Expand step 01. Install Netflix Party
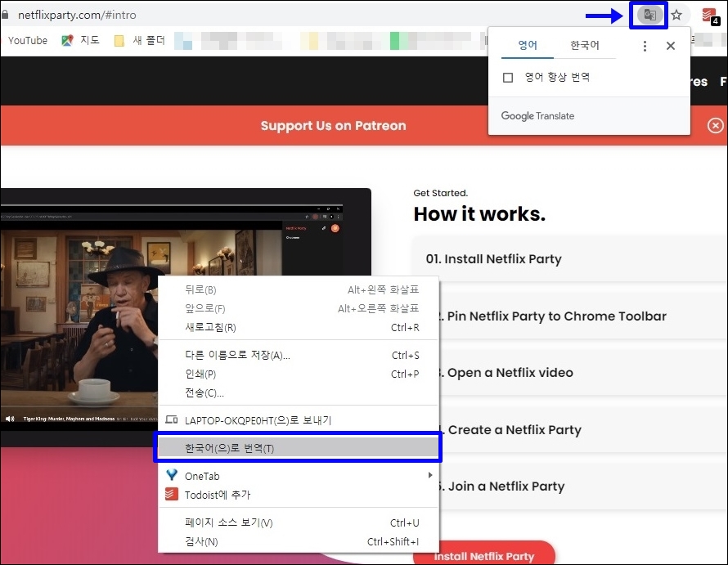Image resolution: width=728 pixels, height=565 pixels. point(569,258)
